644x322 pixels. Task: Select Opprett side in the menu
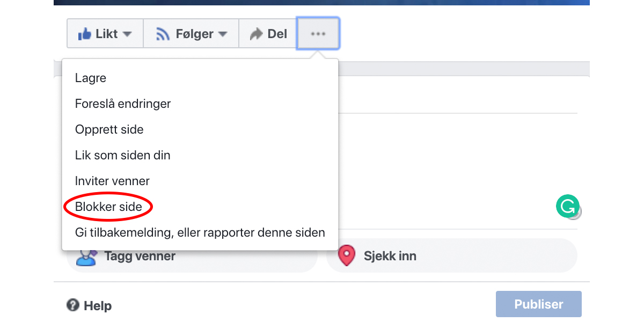(109, 129)
